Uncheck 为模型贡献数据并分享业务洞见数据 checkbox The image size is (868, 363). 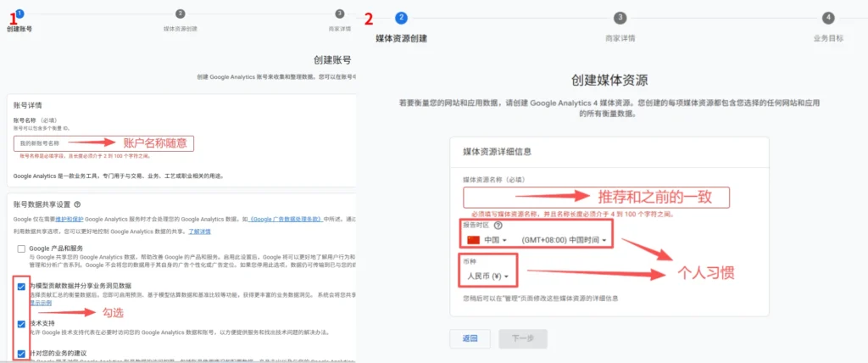[x=21, y=287]
